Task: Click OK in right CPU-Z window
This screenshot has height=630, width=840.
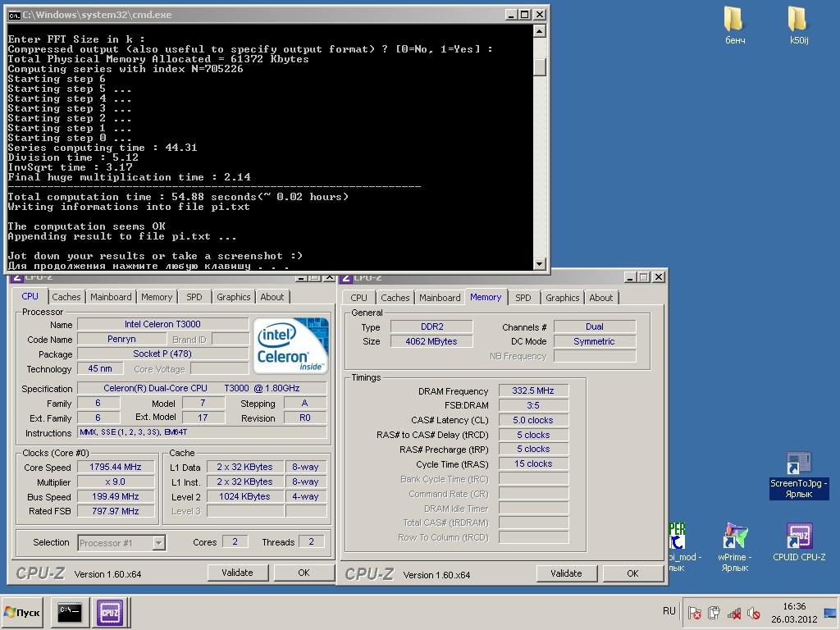Action: point(632,573)
